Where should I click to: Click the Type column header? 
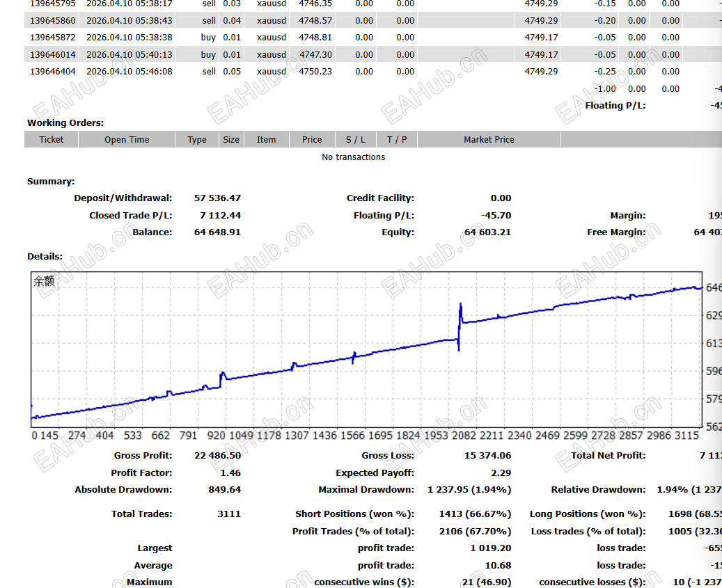(x=196, y=139)
